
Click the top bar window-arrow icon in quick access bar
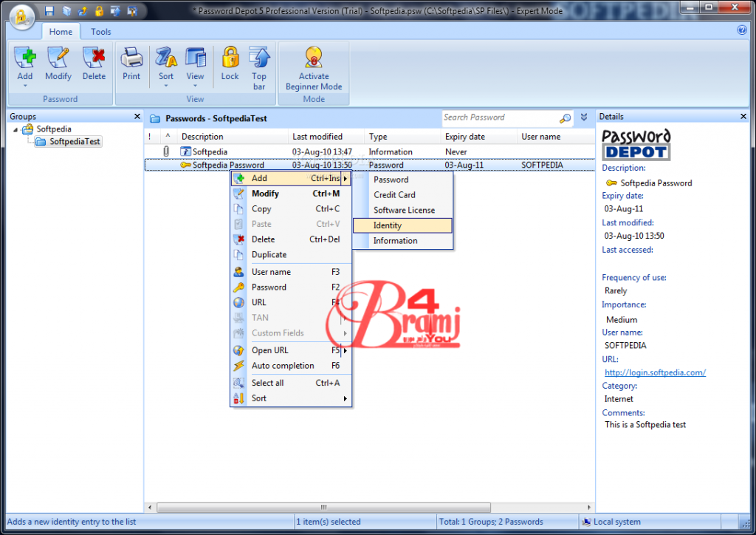[x=115, y=10]
